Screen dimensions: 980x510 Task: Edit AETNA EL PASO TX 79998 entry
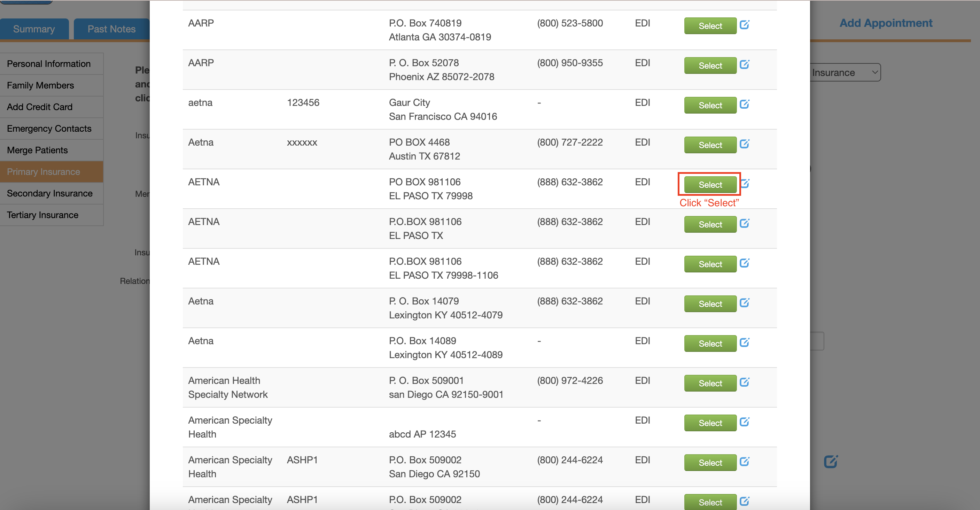click(x=745, y=184)
